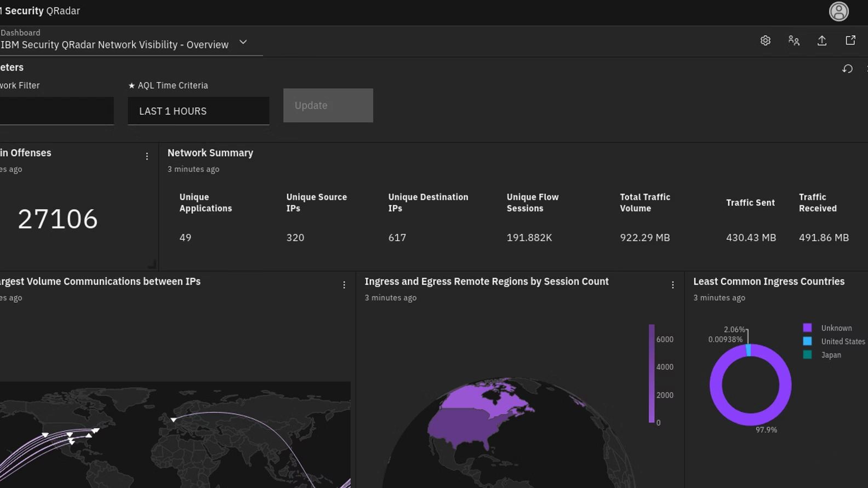Toggle the Japan legend entry
Image resolution: width=868 pixels, height=488 pixels.
pos(831,355)
